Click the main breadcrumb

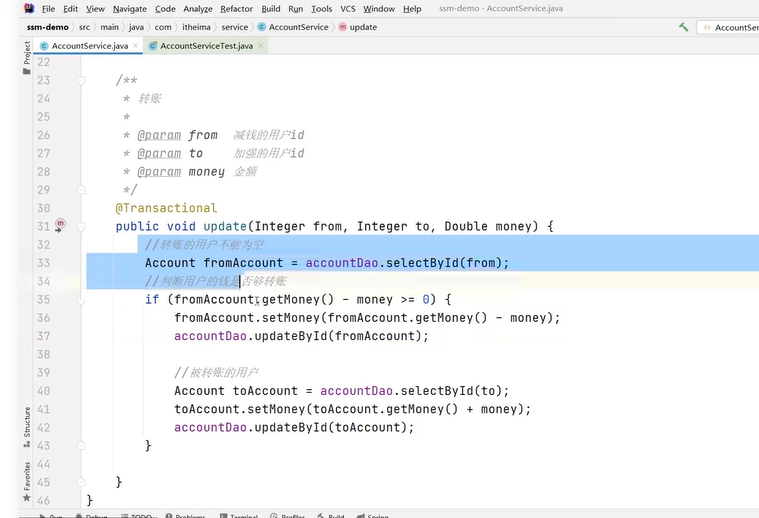[109, 27]
